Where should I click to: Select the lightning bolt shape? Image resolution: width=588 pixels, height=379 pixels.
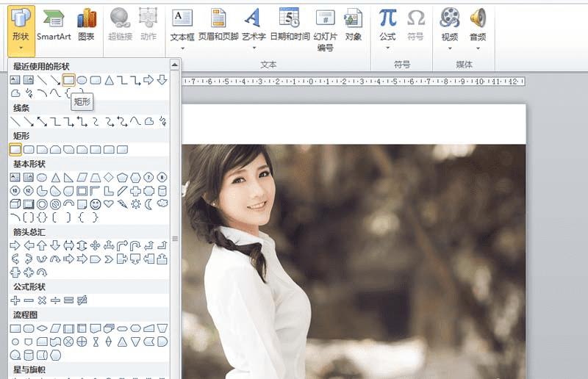(122, 204)
